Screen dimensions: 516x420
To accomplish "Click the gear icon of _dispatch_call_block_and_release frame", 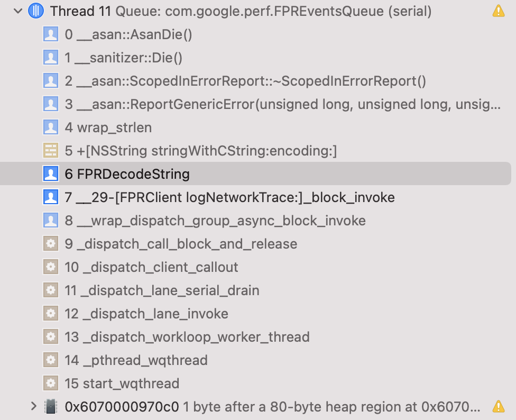I will coord(51,244).
